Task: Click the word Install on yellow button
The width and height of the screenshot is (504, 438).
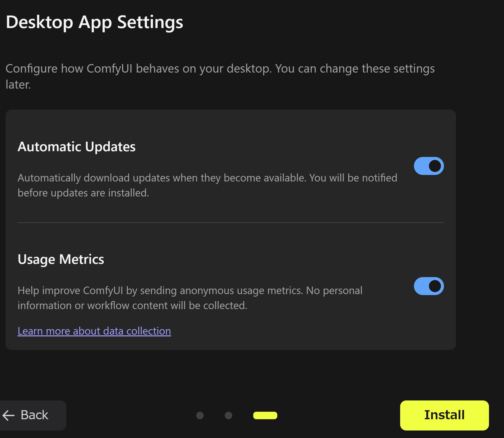Action: coord(444,415)
